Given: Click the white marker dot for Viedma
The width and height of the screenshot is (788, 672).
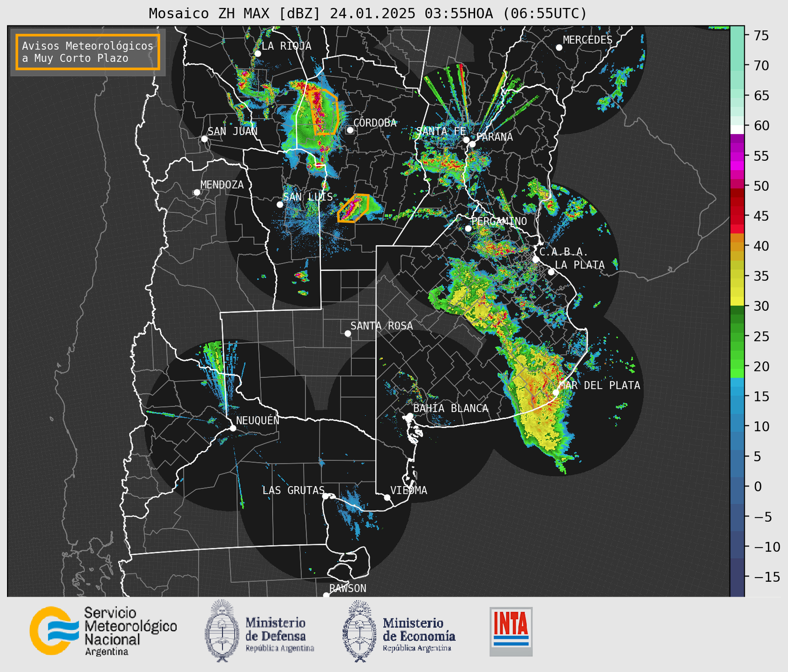Looking at the screenshot, I should tap(387, 497).
